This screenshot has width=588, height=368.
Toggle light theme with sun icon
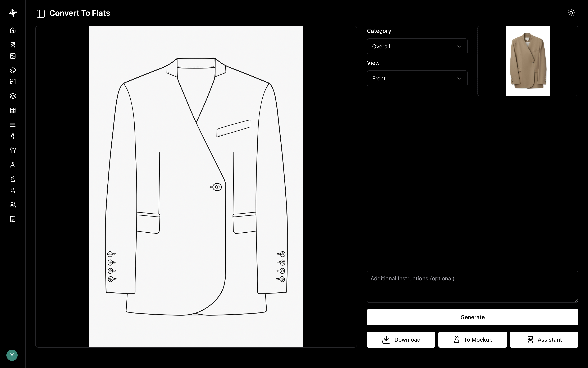(571, 13)
